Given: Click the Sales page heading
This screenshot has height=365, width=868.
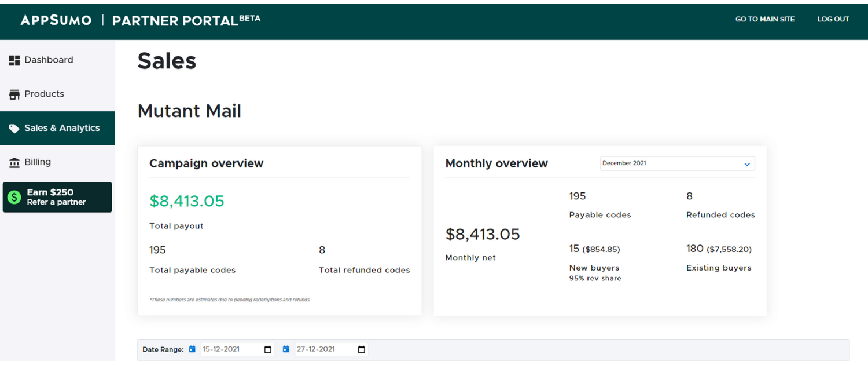Looking at the screenshot, I should point(167,61).
